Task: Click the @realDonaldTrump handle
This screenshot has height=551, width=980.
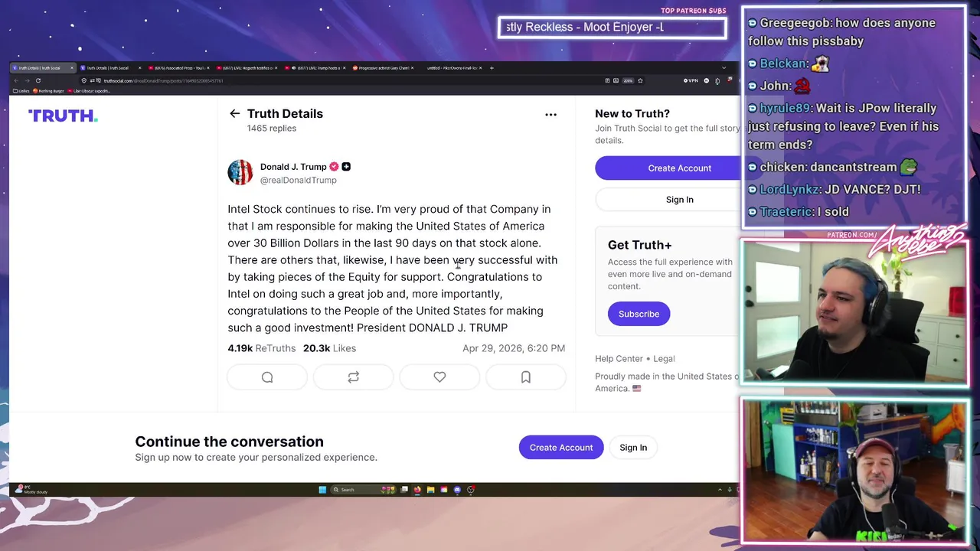Action: pyautogui.click(x=298, y=180)
